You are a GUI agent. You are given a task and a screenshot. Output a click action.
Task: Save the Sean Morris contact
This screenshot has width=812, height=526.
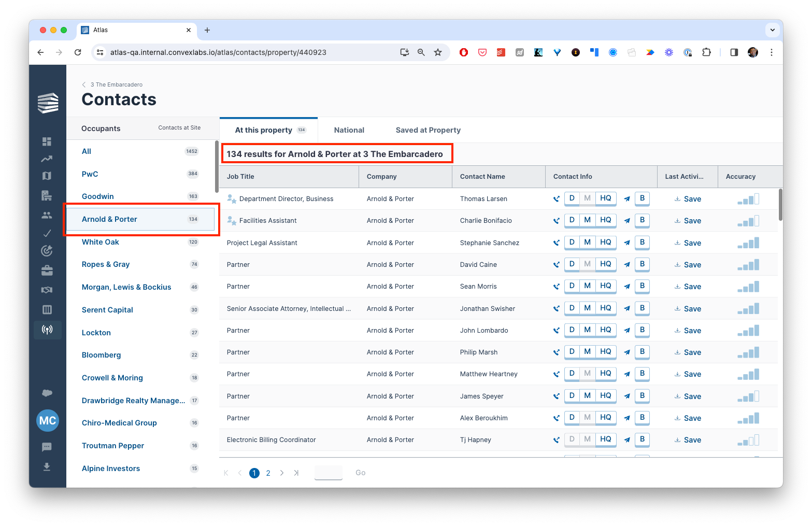(x=688, y=287)
